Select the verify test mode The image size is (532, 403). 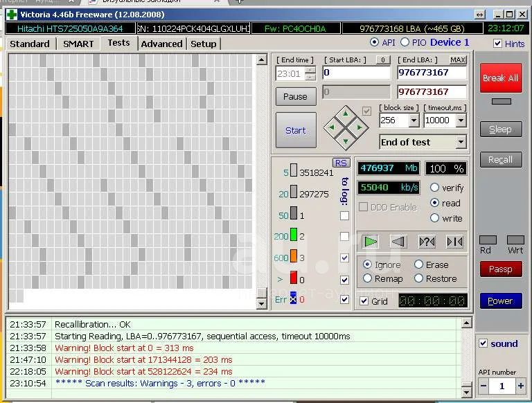(x=434, y=188)
